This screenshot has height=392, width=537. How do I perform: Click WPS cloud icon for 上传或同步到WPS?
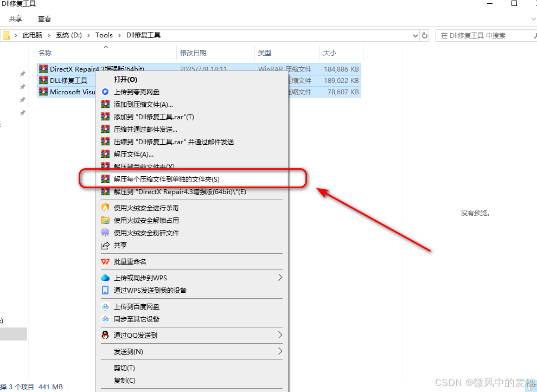point(105,278)
